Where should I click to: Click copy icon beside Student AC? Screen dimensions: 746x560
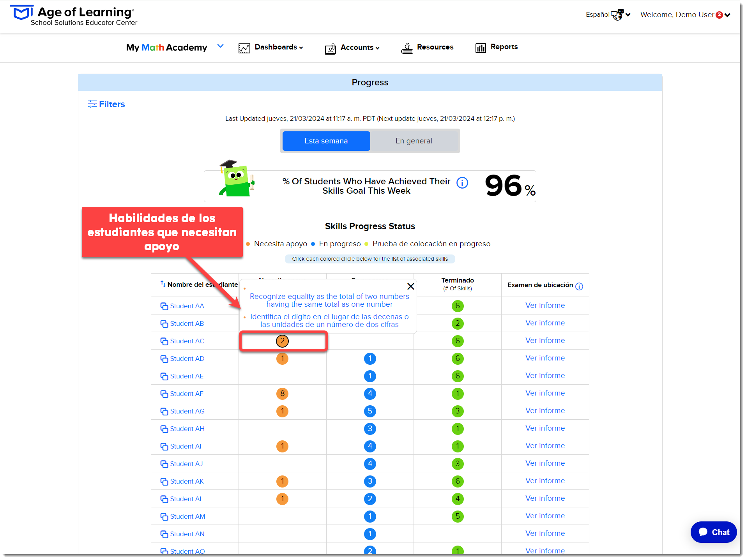pyautogui.click(x=164, y=341)
